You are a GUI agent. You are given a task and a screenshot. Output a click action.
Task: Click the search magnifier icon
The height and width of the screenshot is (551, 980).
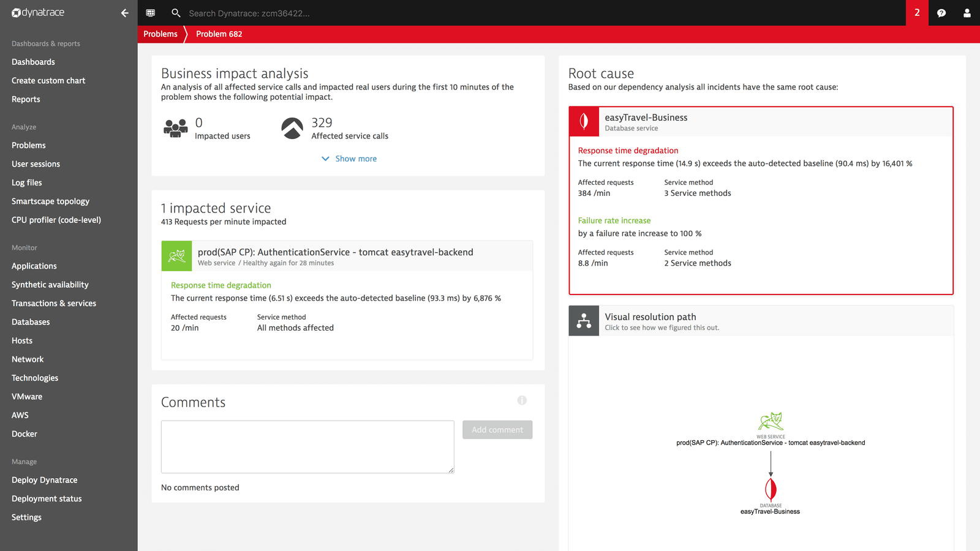click(176, 13)
